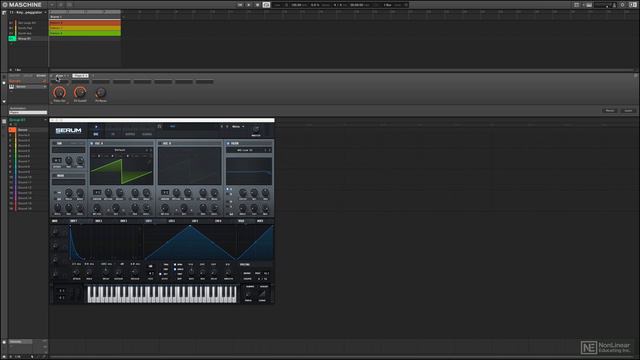Toggle the FILTER enable switch
640x360 pixels.
coord(228,144)
